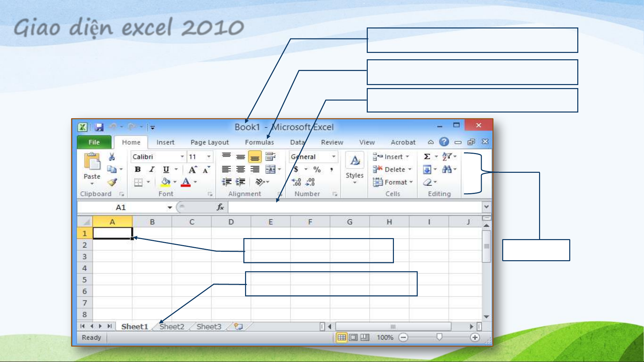
Task: Open the Formulas ribbon tab
Action: [x=259, y=142]
